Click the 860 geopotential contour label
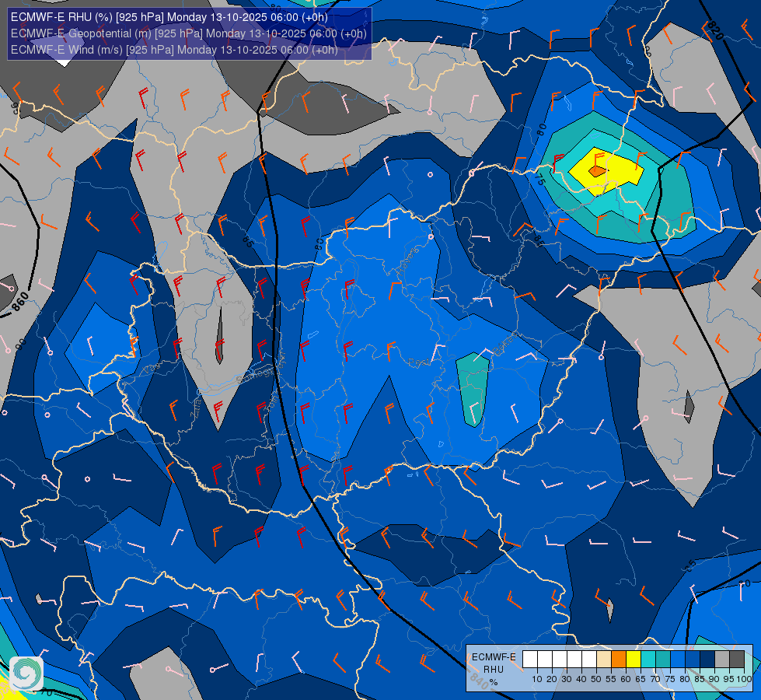Viewport: 761px width, 700px height. click(21, 302)
